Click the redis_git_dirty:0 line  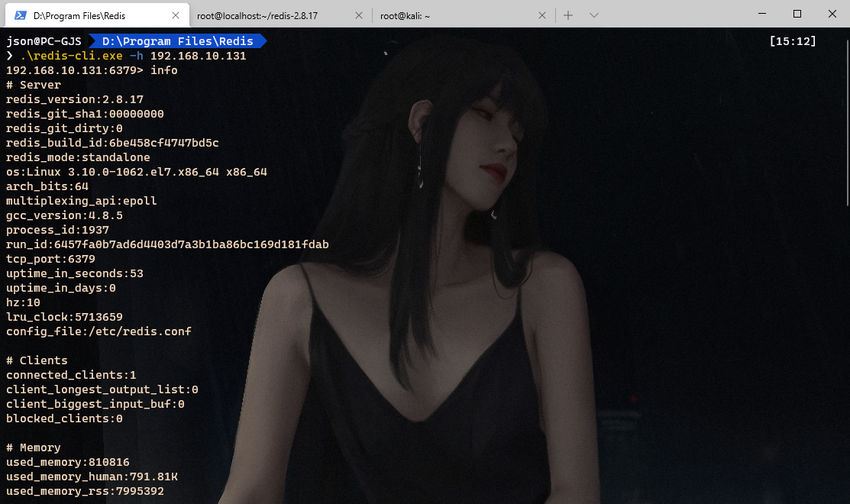click(64, 128)
